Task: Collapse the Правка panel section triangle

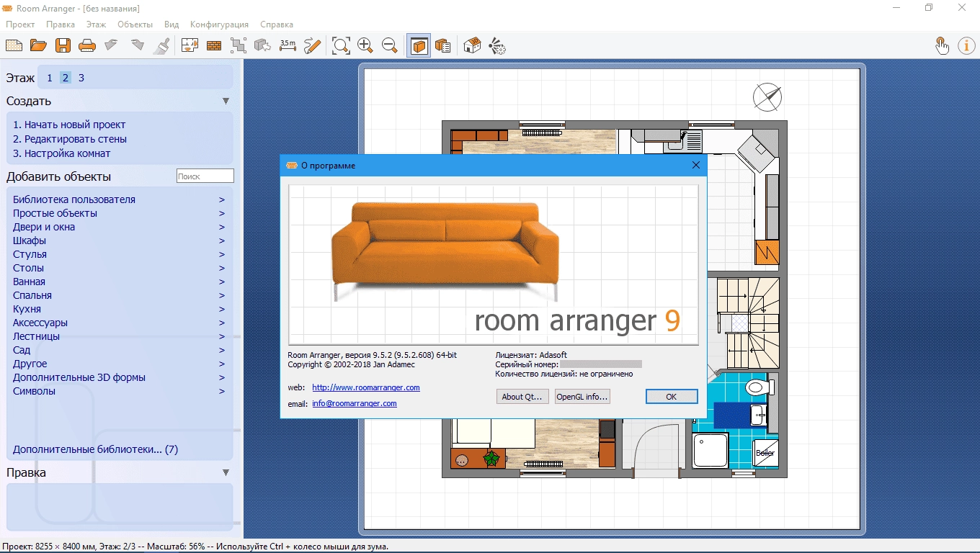Action: pyautogui.click(x=226, y=473)
